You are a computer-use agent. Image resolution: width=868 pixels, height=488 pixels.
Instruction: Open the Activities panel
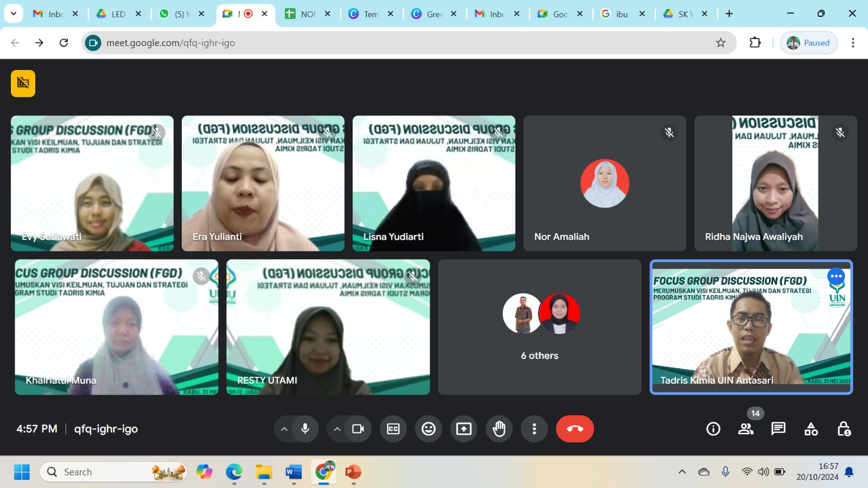point(811,429)
